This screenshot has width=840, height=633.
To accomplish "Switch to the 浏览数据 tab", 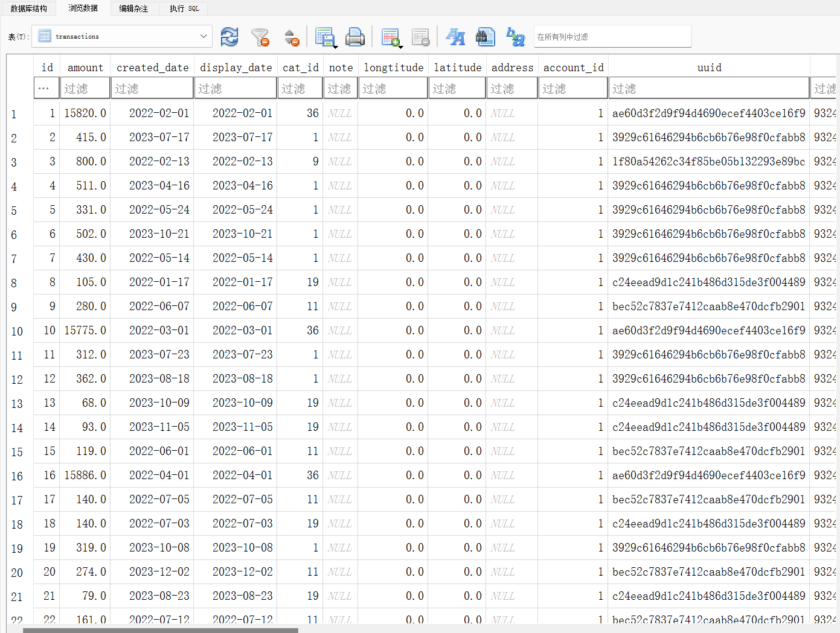I will point(83,8).
